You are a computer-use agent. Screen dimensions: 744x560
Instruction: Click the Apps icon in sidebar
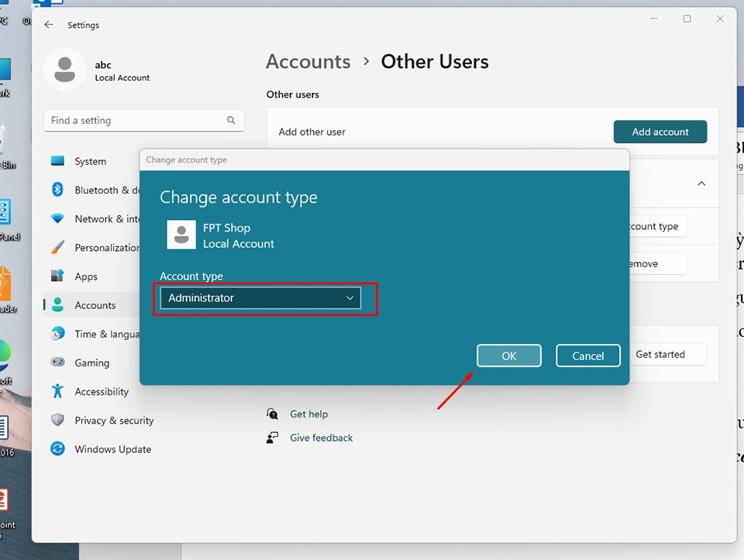coord(57,276)
